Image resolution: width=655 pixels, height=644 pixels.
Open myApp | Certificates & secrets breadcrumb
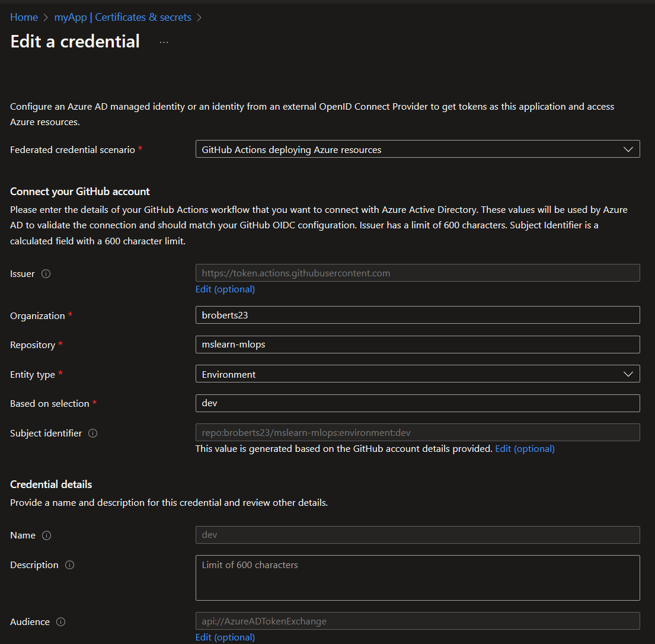[122, 17]
